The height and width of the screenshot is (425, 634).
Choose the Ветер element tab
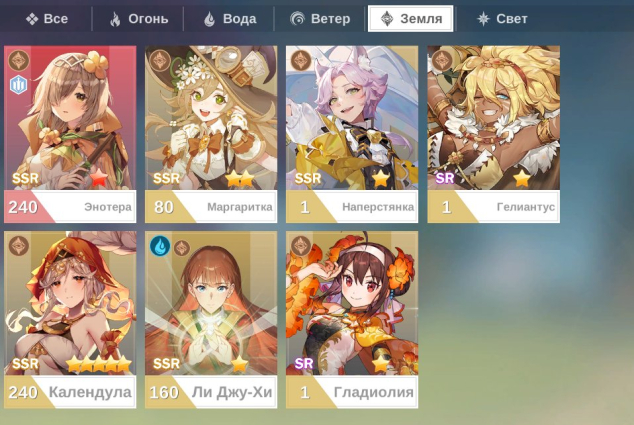(x=320, y=19)
